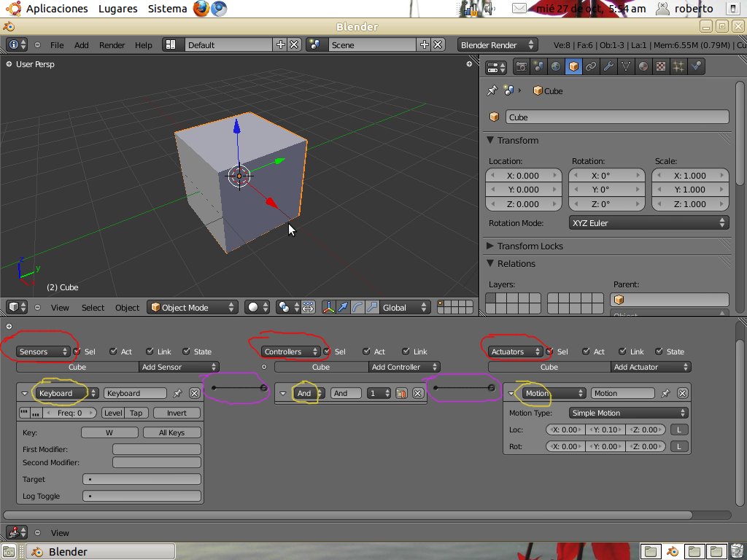
Task: Open the Texture properties checker icon
Action: click(x=661, y=66)
